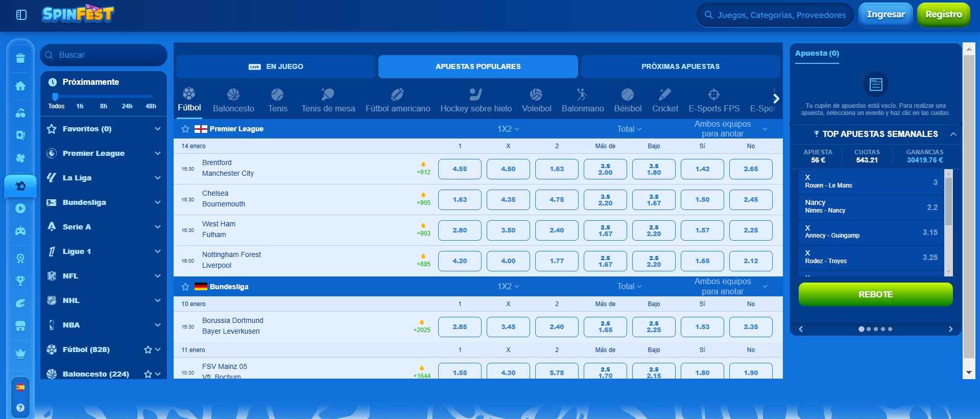The width and height of the screenshot is (980, 419).
Task: Open Premier League 1X2 market dropdown
Action: pyautogui.click(x=508, y=129)
